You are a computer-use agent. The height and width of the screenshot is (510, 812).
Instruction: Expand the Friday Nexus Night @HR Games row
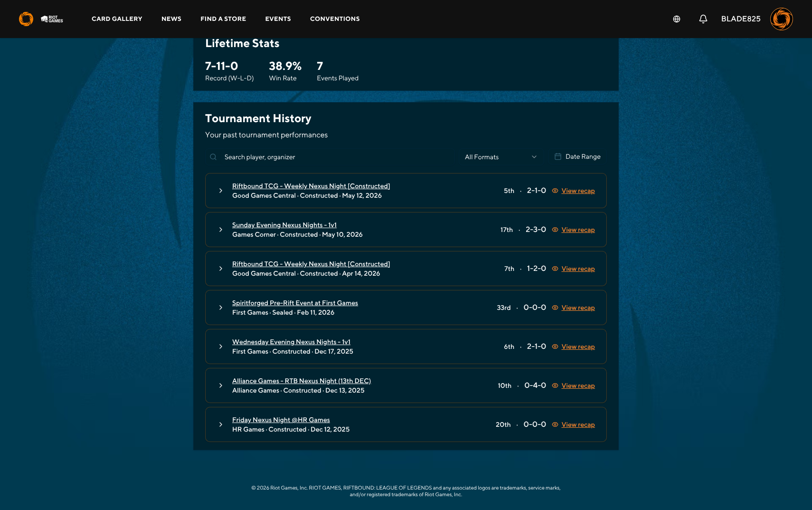click(221, 424)
